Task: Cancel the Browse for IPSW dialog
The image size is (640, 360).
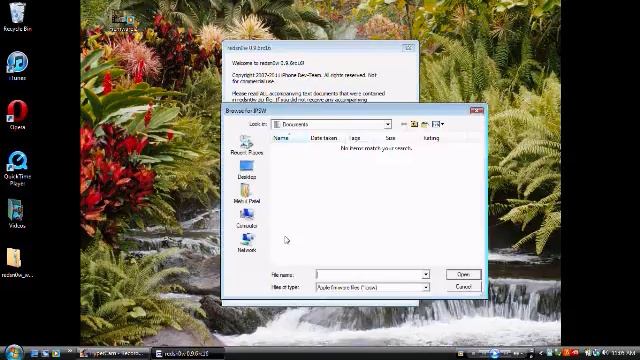Action: coord(463,287)
